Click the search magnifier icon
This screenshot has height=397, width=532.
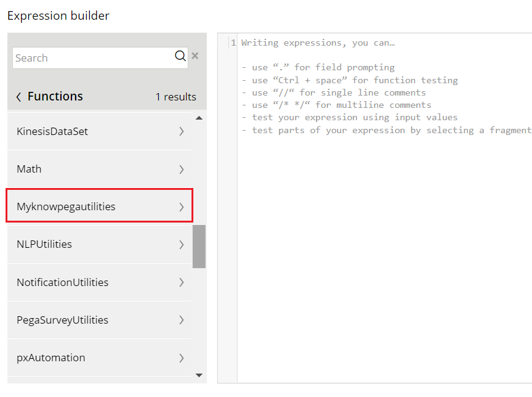180,55
